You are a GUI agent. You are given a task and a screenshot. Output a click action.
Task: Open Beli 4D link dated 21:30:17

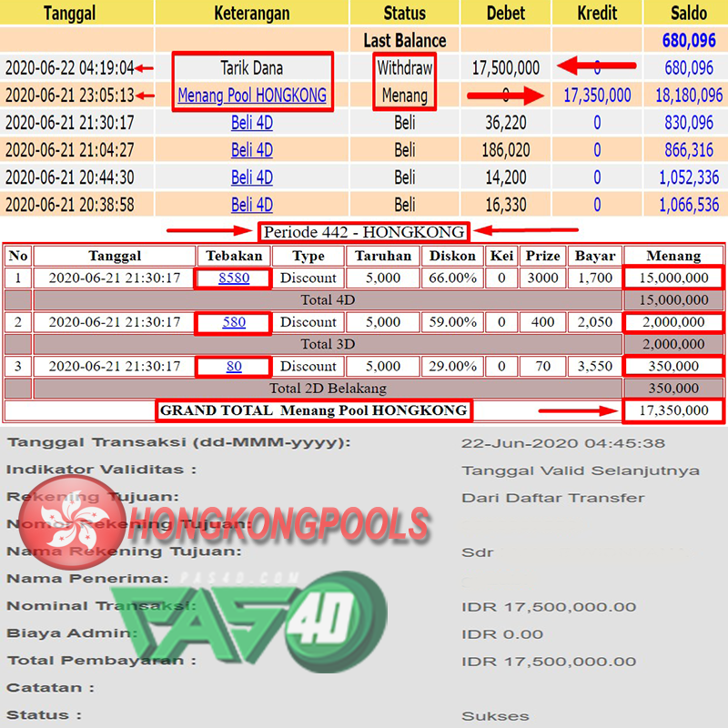252,123
